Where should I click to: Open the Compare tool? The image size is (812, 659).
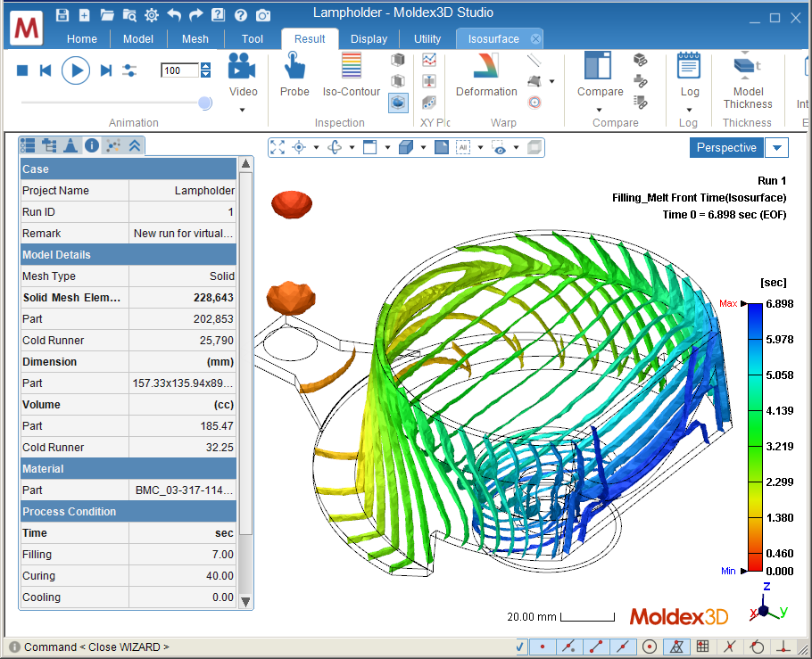pos(600,74)
